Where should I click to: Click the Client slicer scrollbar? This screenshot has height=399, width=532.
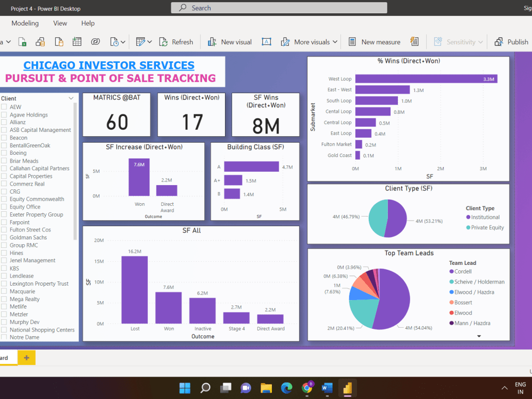[x=75, y=171]
